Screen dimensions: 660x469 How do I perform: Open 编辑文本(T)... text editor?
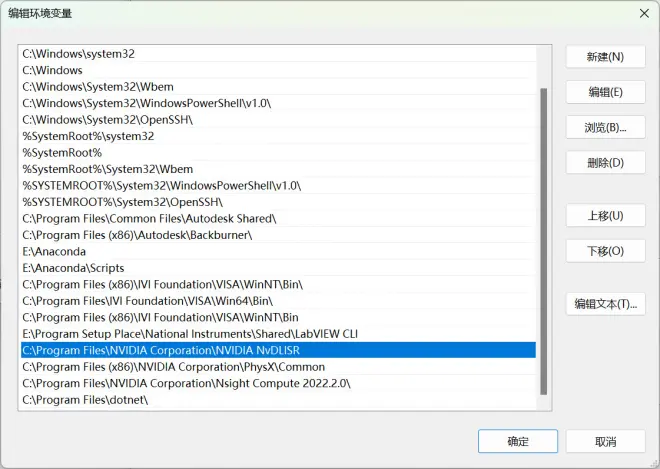605,304
